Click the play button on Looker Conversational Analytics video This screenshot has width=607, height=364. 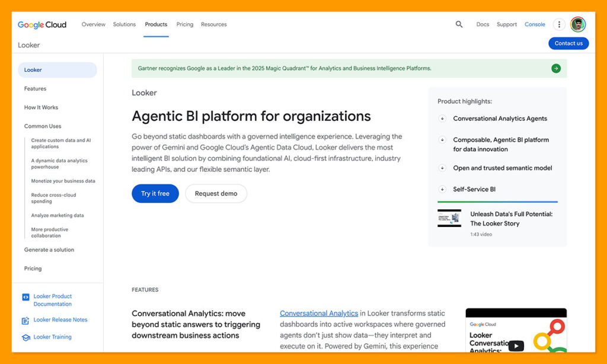click(516, 346)
